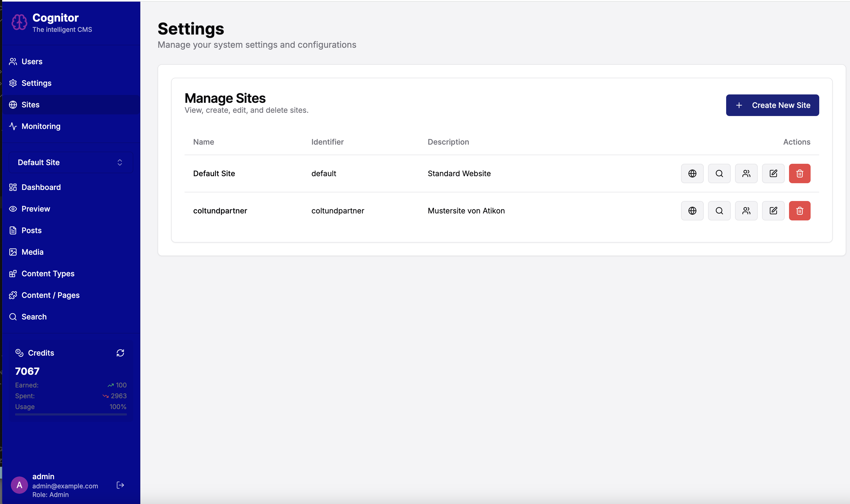The width and height of the screenshot is (850, 504).
Task: Click Create New Site button
Action: coord(772,105)
